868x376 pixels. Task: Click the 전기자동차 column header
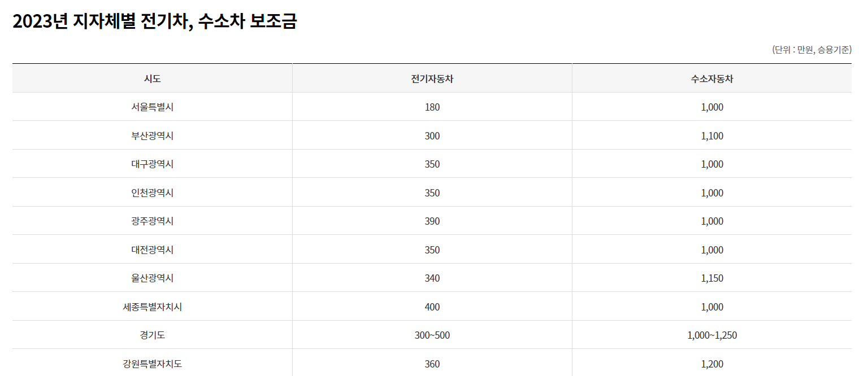click(x=432, y=79)
